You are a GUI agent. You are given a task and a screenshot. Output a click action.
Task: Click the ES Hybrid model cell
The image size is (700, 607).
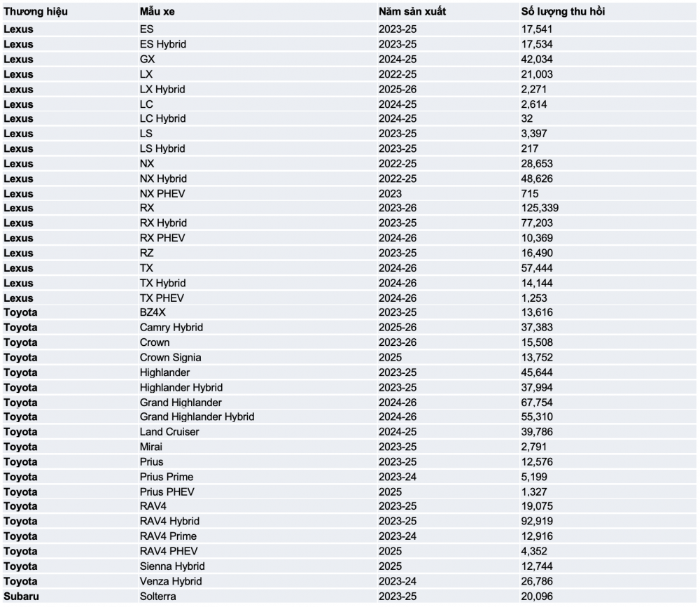(x=163, y=44)
